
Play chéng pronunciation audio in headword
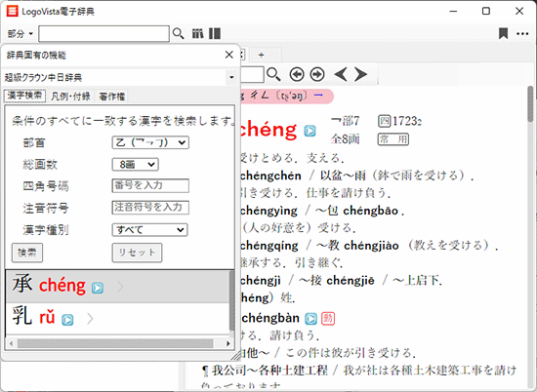310,131
